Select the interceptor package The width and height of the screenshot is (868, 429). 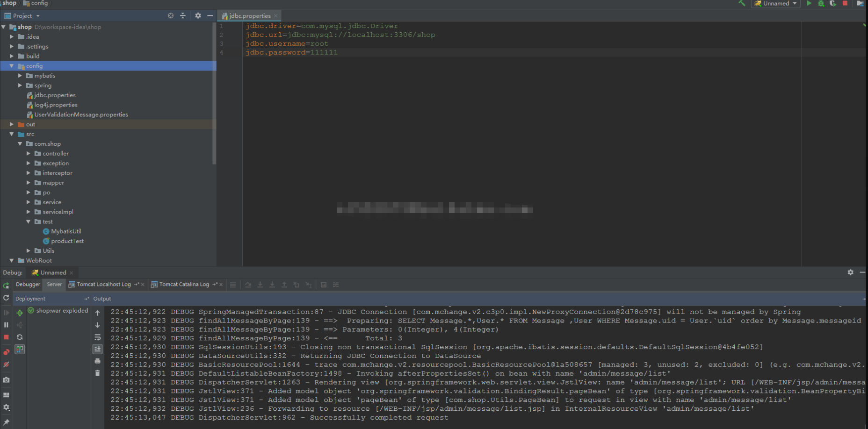pyautogui.click(x=54, y=173)
